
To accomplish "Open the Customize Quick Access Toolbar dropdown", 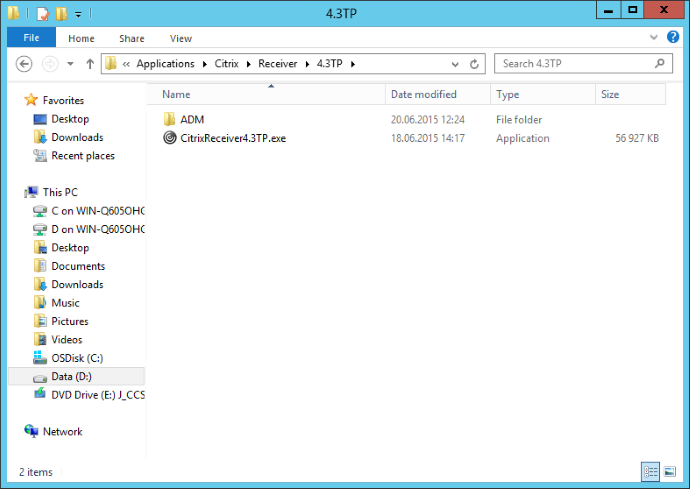I will (78, 14).
